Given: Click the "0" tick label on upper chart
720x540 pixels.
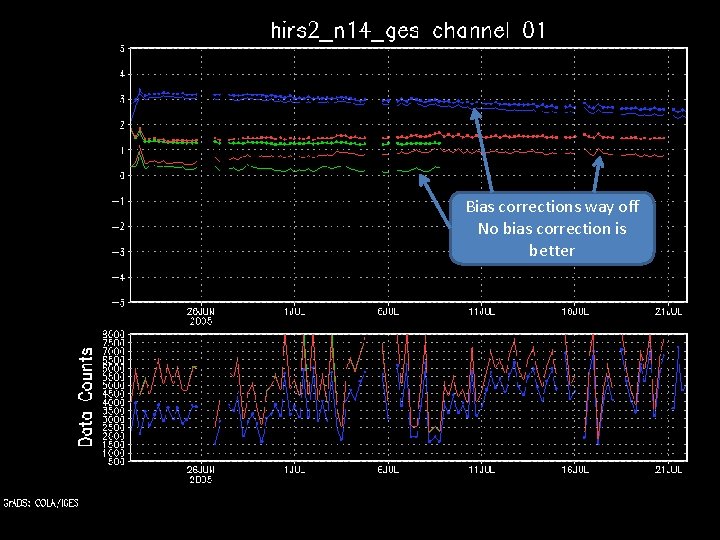Looking at the screenshot, I should click(123, 175).
